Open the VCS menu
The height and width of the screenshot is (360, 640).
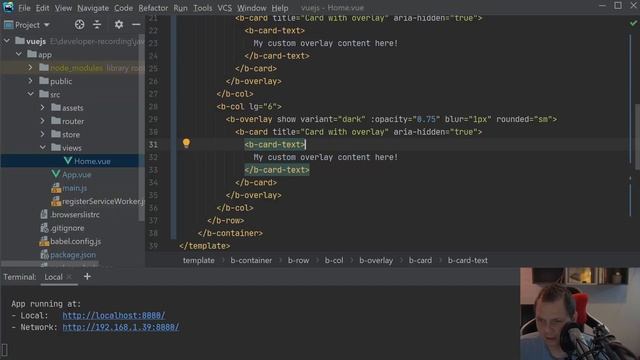tap(224, 8)
